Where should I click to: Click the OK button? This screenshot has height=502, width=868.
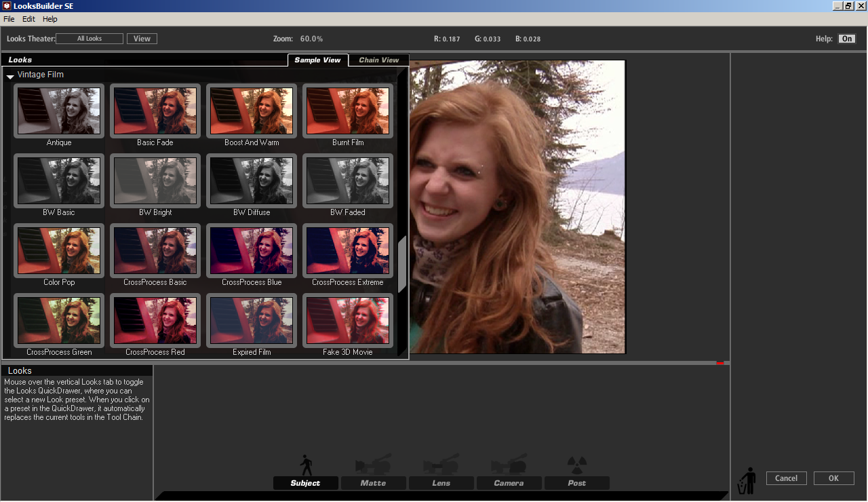(x=833, y=478)
